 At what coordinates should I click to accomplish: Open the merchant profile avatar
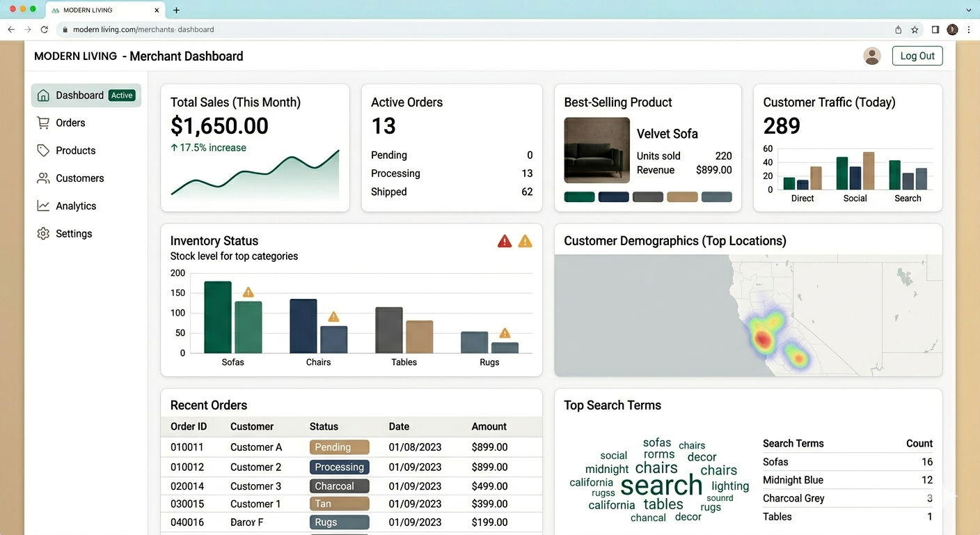pyautogui.click(x=872, y=56)
